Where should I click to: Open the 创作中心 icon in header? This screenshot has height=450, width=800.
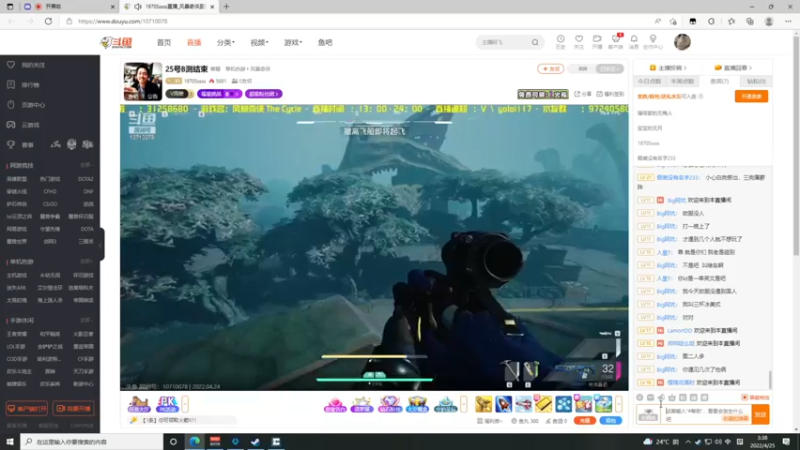pyautogui.click(x=653, y=39)
